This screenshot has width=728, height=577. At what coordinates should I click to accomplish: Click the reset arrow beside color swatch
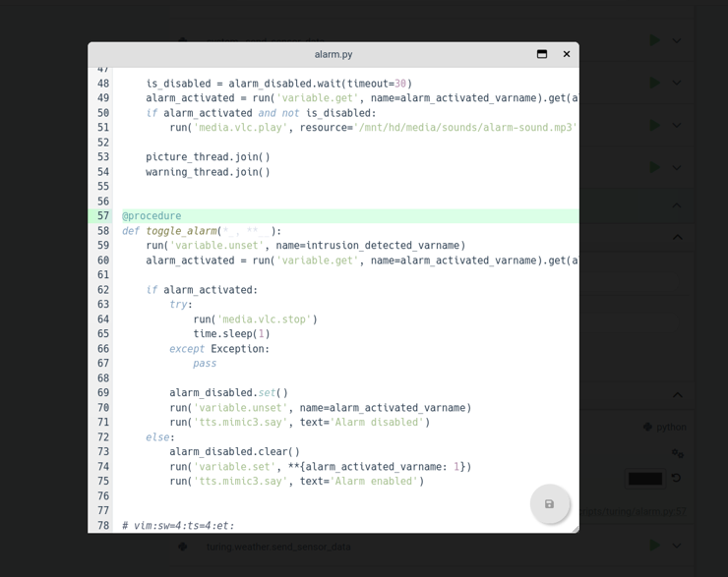[x=676, y=478]
